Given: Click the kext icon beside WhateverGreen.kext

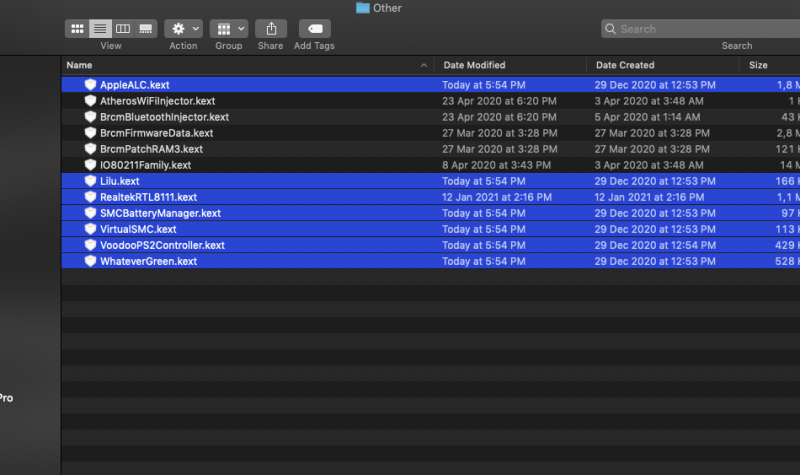Looking at the screenshot, I should [x=90, y=261].
